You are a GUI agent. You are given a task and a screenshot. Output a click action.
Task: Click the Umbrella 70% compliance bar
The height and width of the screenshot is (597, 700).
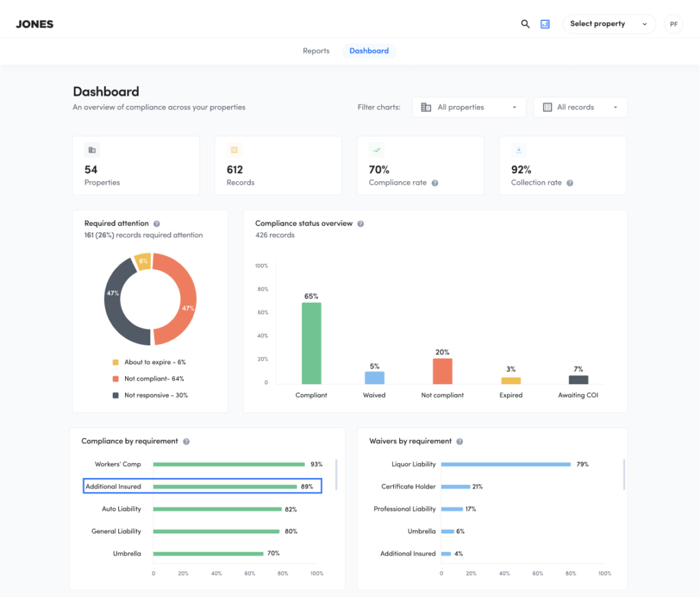pyautogui.click(x=208, y=554)
